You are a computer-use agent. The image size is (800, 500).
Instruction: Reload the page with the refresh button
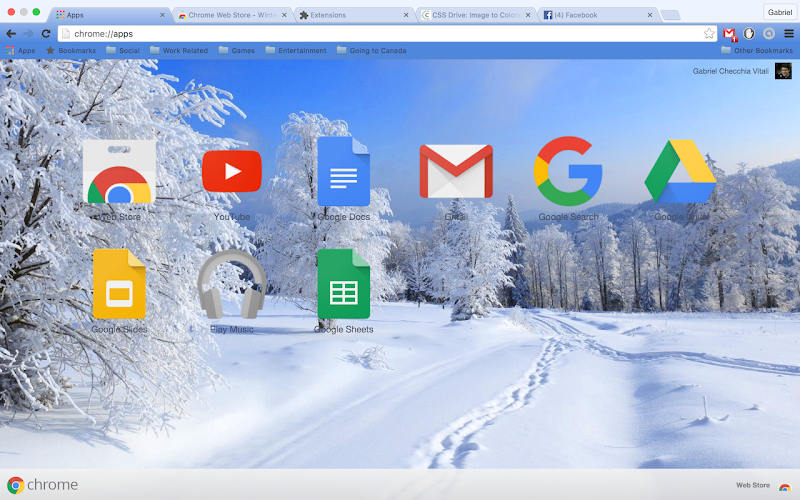(46, 34)
